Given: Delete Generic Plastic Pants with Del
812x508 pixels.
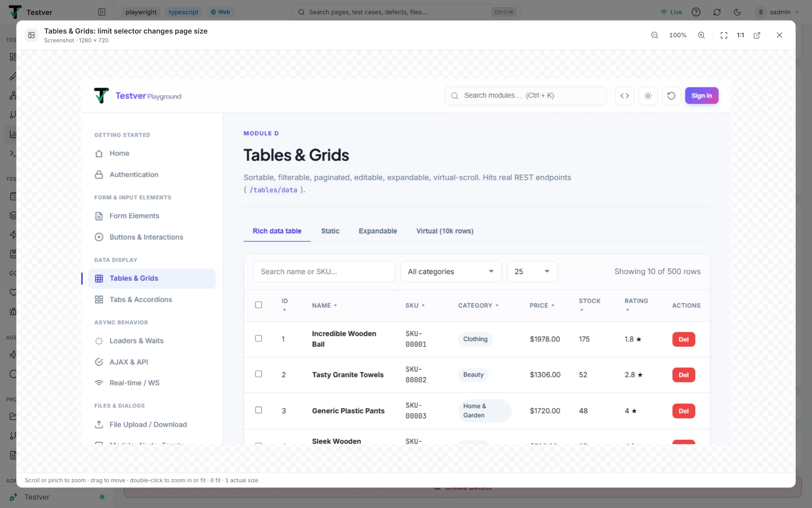Looking at the screenshot, I should tap(683, 411).
